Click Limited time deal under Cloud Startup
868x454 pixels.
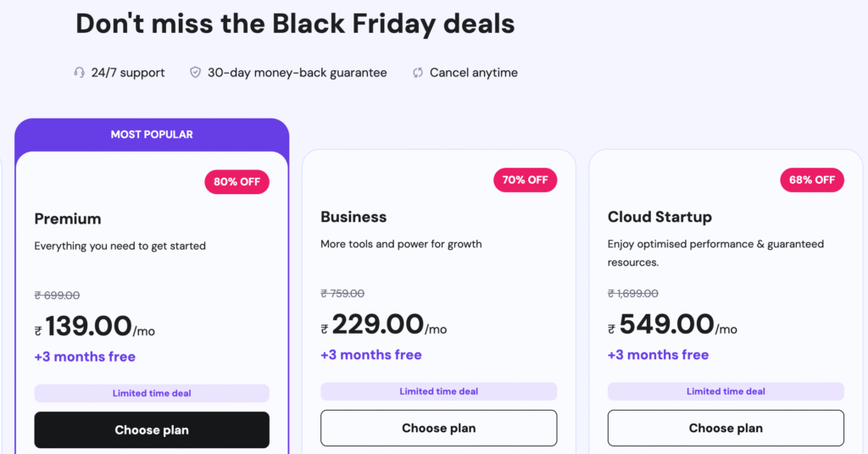click(726, 391)
